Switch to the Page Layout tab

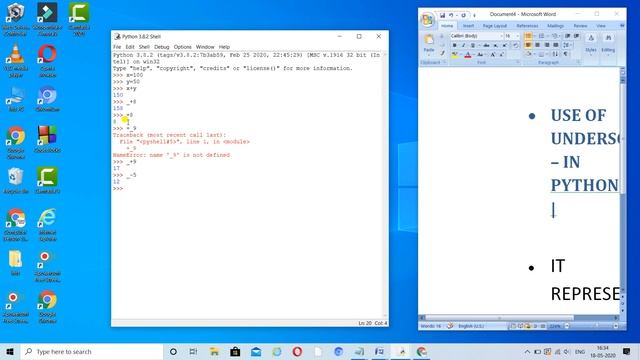pyautogui.click(x=495, y=26)
